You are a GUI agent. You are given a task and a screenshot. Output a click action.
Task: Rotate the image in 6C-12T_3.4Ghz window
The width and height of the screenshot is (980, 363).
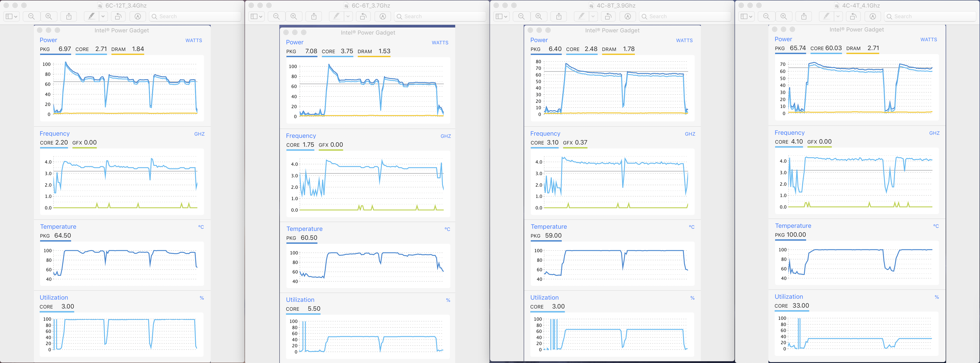click(118, 16)
